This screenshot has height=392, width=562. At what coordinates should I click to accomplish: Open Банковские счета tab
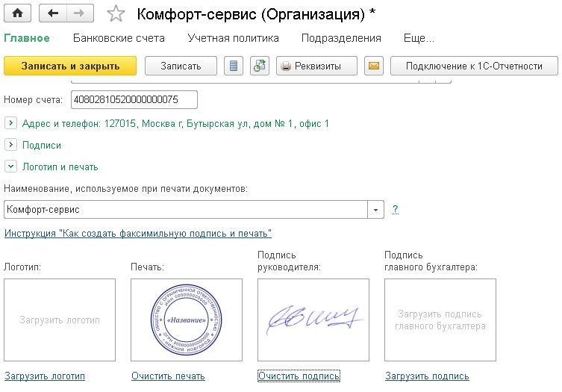119,38
